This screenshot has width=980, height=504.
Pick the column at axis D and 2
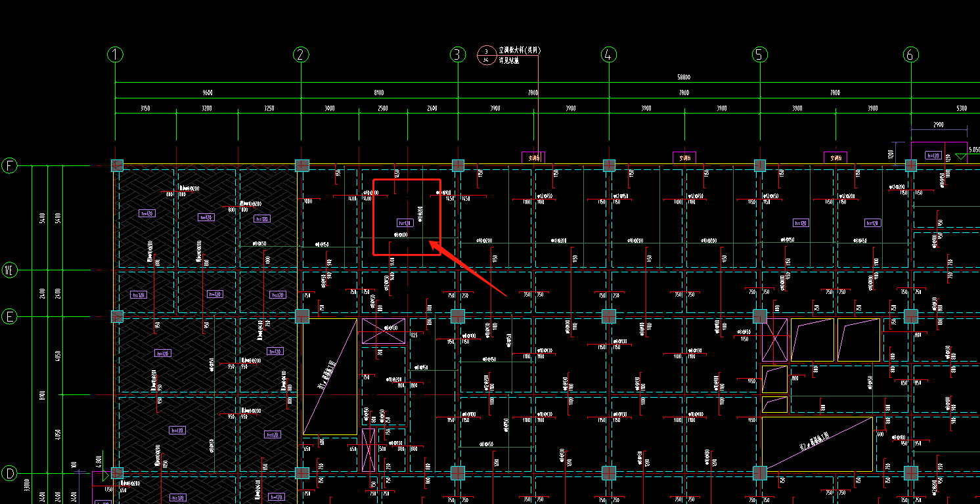301,472
